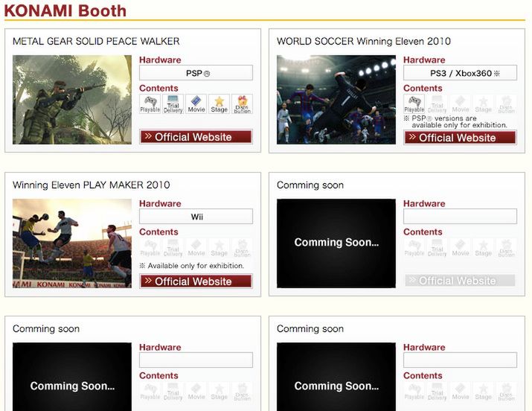Screen dimensions: 532x411
Task: Click the WORLD SOCCER Winning Eleven 2010 title
Action: (x=364, y=42)
